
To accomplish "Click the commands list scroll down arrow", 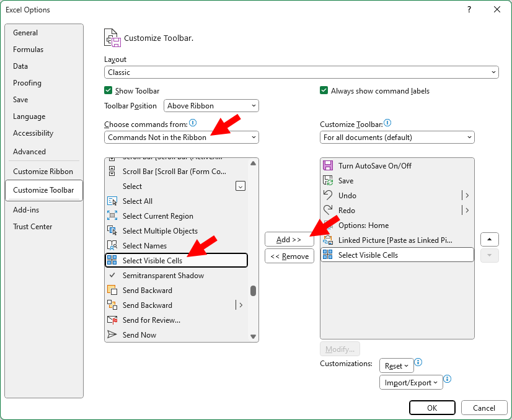I will (x=253, y=336).
